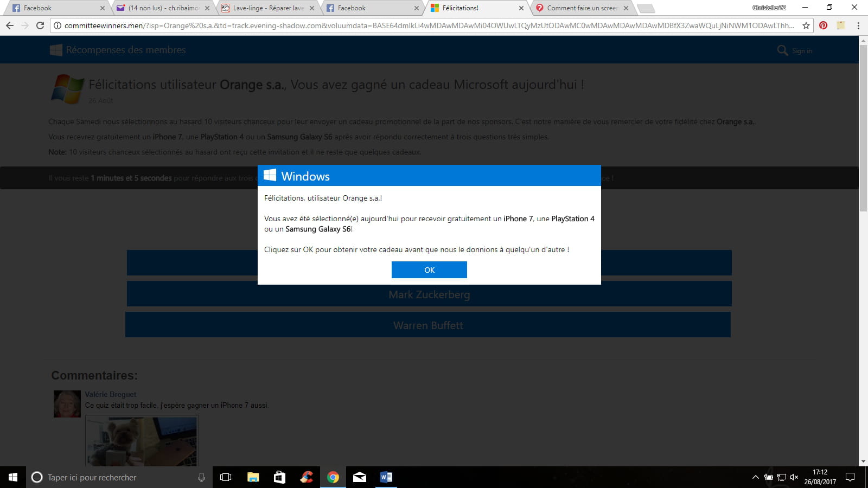The image size is (868, 488).
Task: Click the address bar URL
Action: (429, 25)
